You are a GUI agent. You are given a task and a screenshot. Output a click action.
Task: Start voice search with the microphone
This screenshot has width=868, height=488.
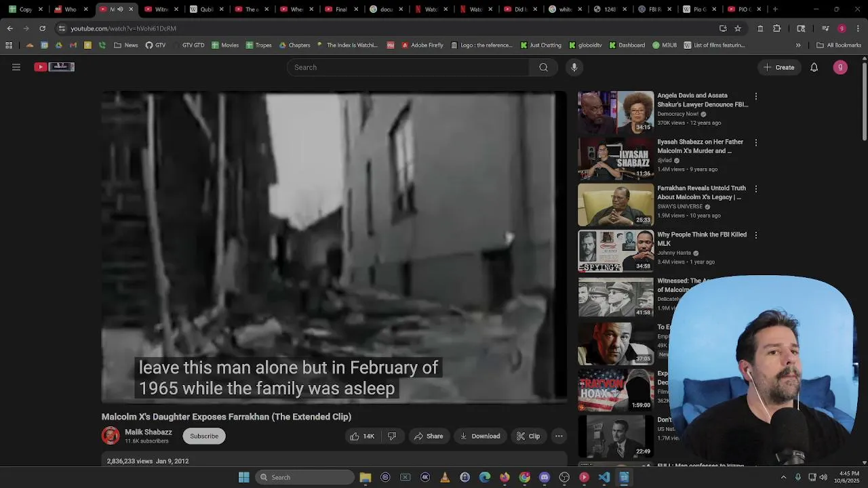574,67
